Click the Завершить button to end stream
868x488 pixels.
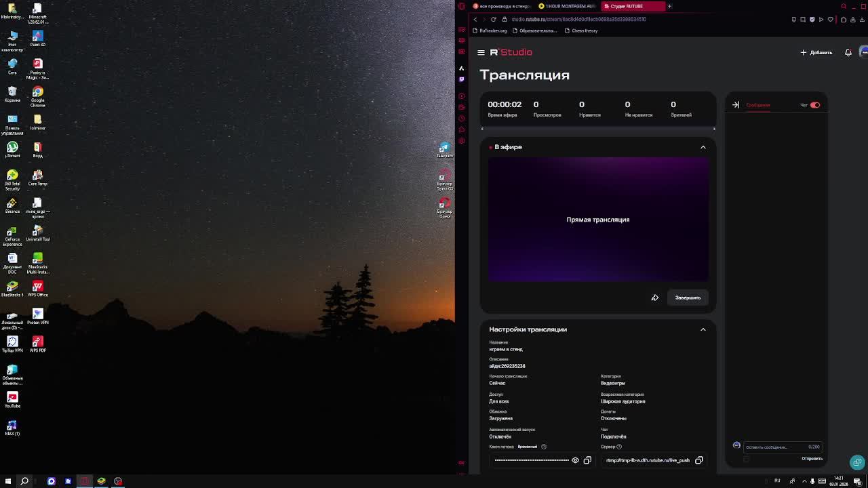(688, 298)
